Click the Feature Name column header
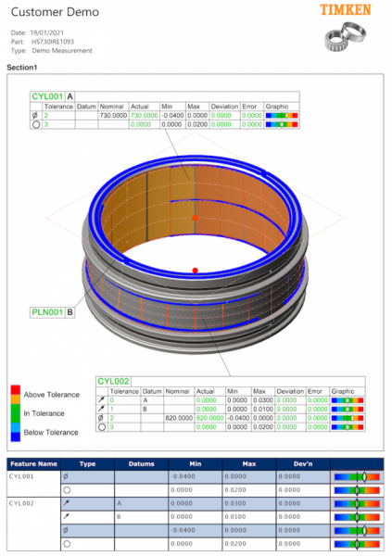Viewport: 392px width, 556px height. coord(33,464)
